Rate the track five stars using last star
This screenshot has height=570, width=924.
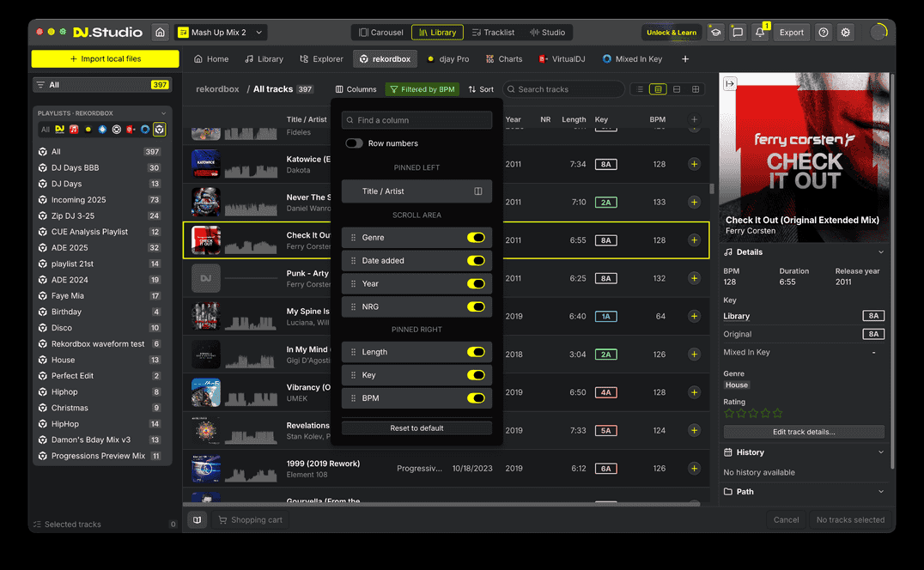click(777, 414)
